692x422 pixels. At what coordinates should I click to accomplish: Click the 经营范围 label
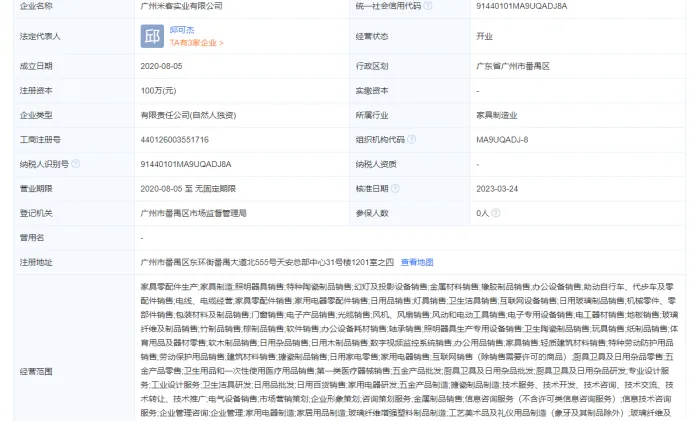[x=36, y=371]
